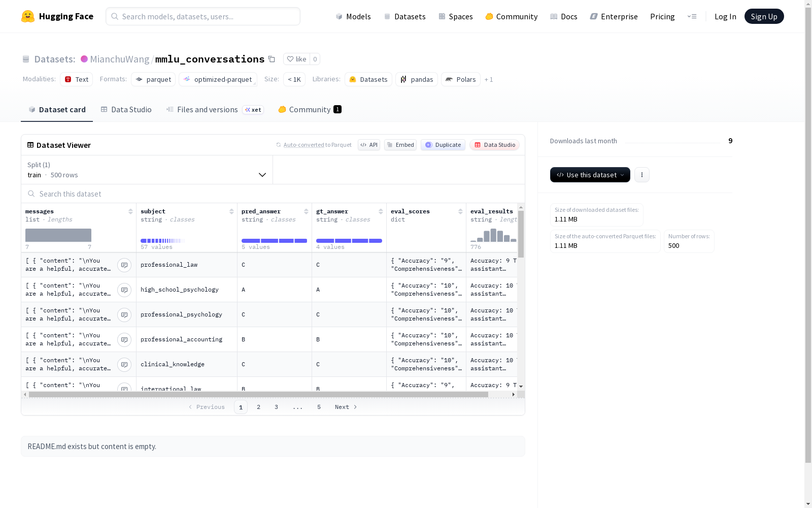The image size is (812, 508).
Task: Go to page 2 of dataset
Action: (x=258, y=407)
